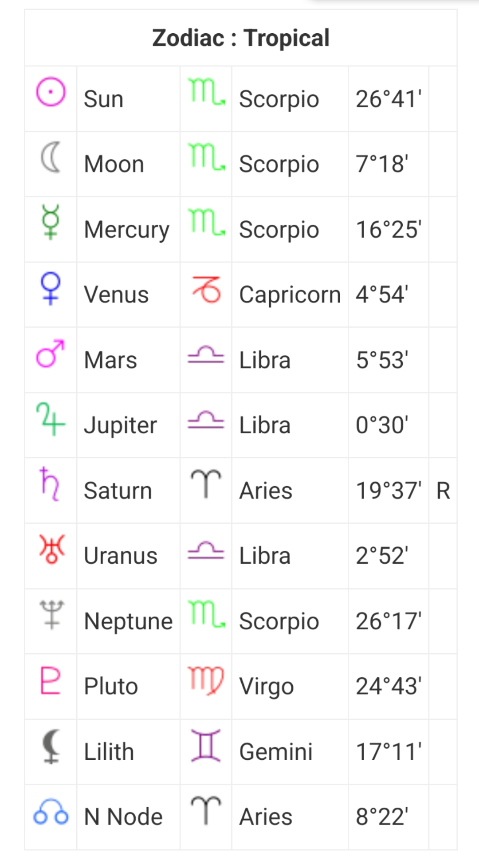Click the pink Pluto symbol

tap(50, 680)
